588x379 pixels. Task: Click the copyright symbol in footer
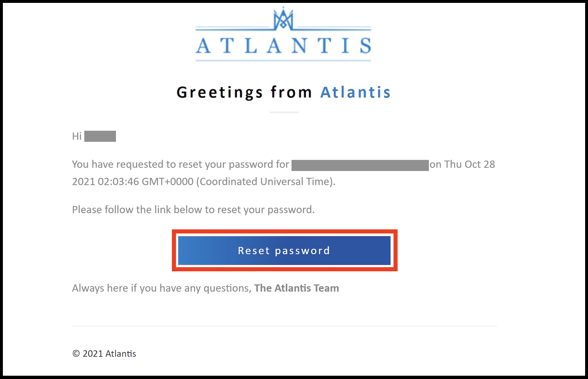click(x=76, y=354)
